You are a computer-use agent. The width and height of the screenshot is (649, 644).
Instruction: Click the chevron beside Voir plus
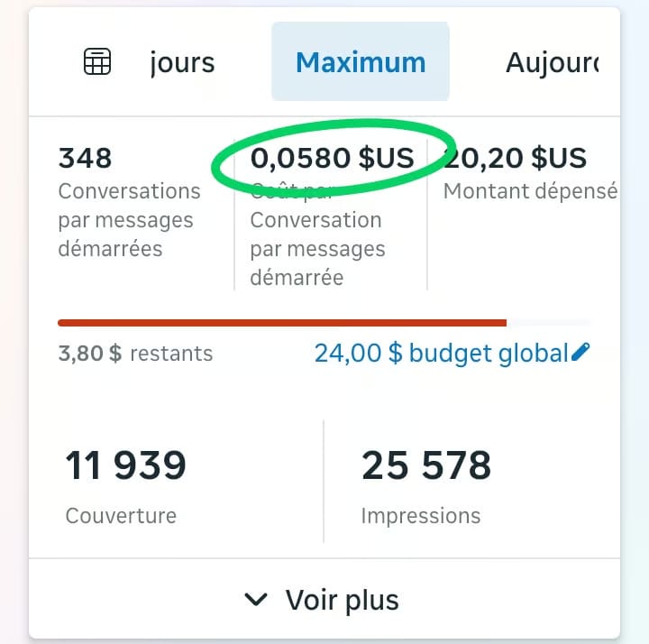point(256,599)
